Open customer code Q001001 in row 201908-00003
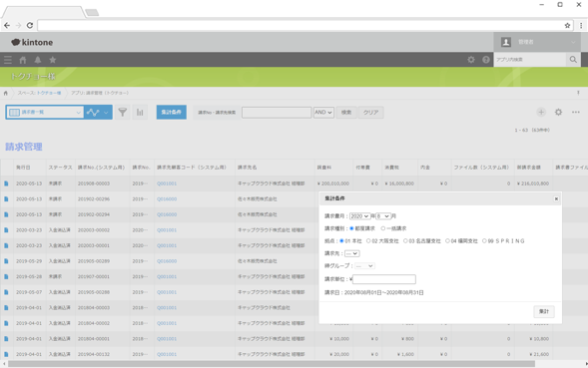Screen dimensions: 588x368 pos(167,184)
